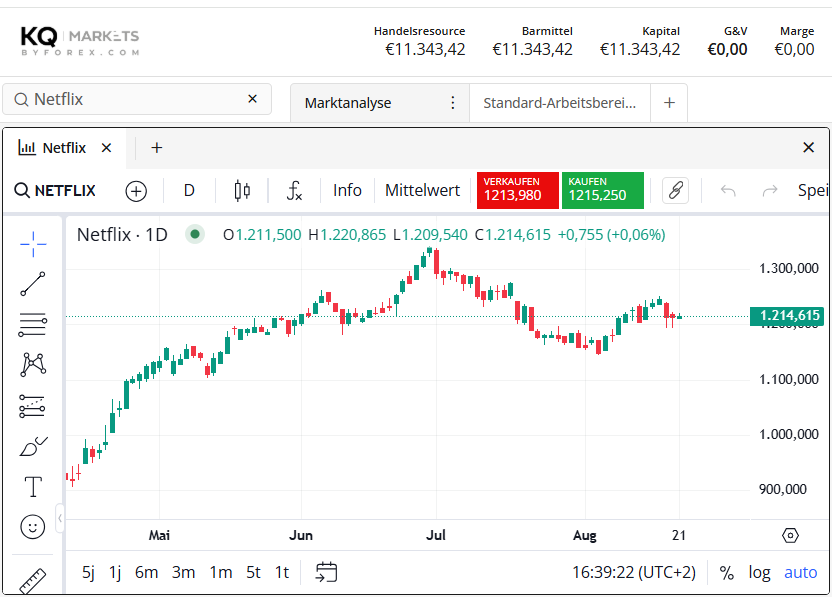
Task: Open the Fibonacci retracement tool
Action: (x=33, y=324)
